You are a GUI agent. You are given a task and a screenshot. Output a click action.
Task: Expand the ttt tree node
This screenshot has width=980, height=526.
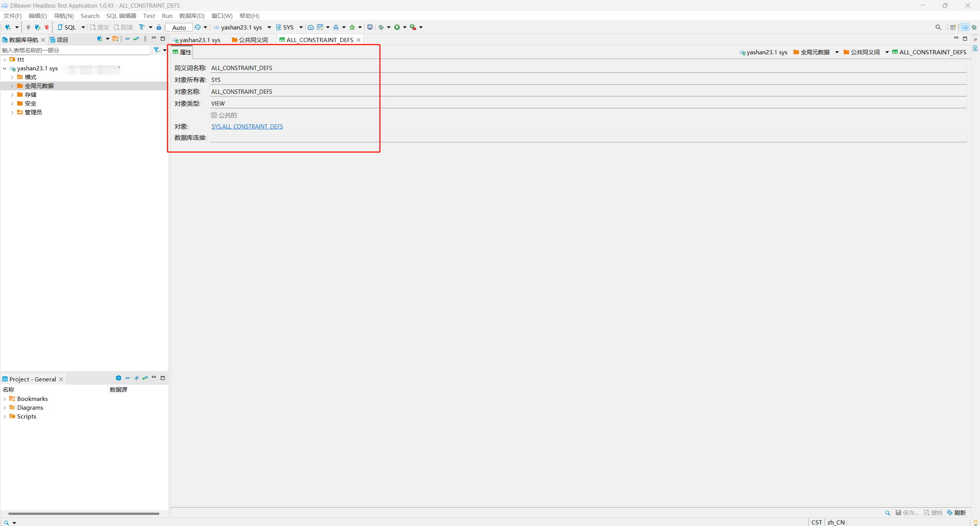coord(5,59)
